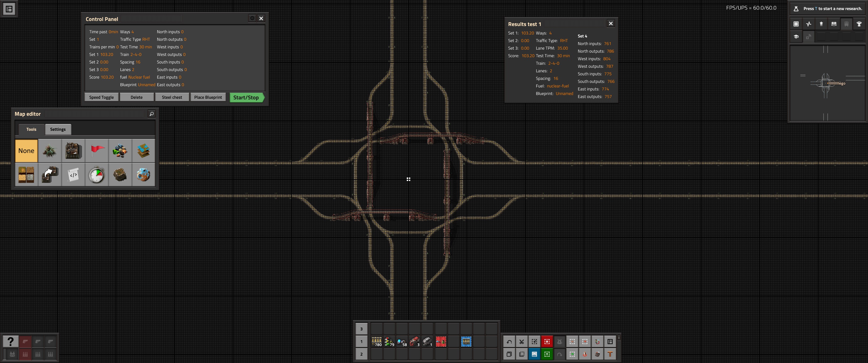Open the graduation cap tips icon
This screenshot has width=868, height=363.
pyautogui.click(x=796, y=36)
